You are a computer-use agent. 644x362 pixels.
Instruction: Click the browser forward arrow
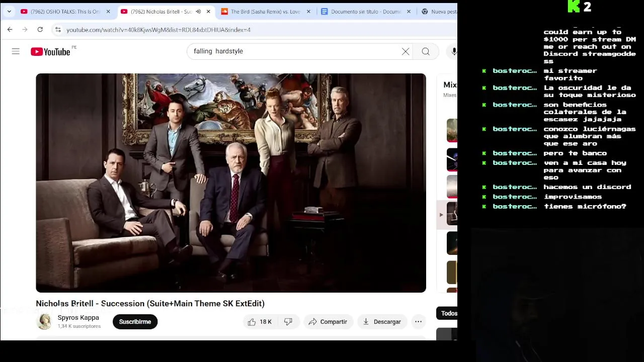click(25, 30)
